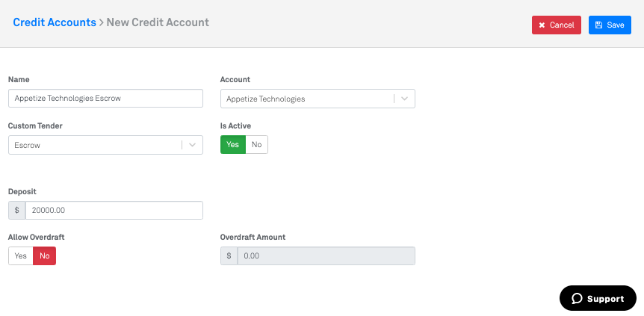This screenshot has width=644, height=316.
Task: Open the Custom Tender dropdown chevron
Action: pyautogui.click(x=192, y=145)
